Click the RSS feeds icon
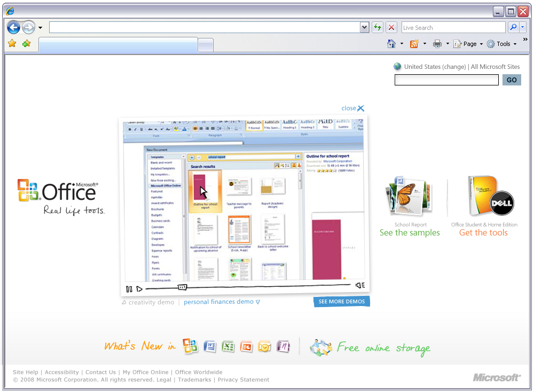This screenshot has height=392, width=534. click(414, 44)
